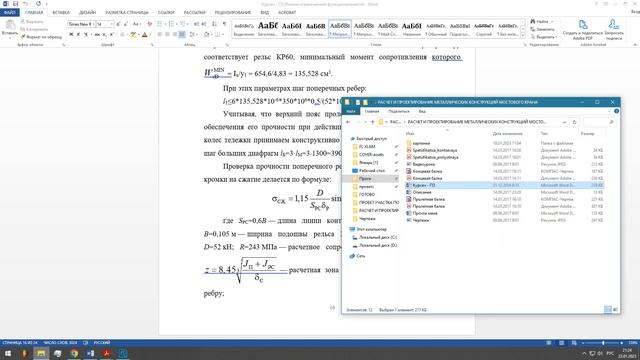Open the 'картинки' folder row
The height and width of the screenshot is (360, 640).
504,143
